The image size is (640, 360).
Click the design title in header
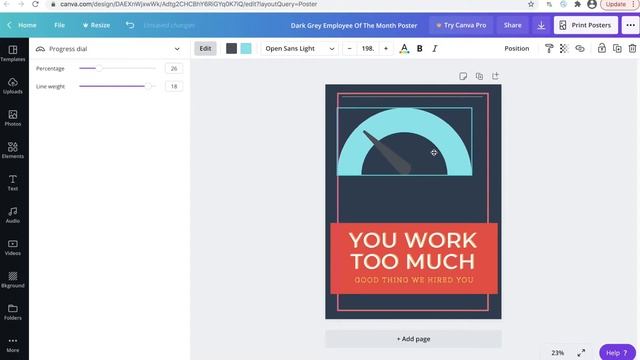354,25
